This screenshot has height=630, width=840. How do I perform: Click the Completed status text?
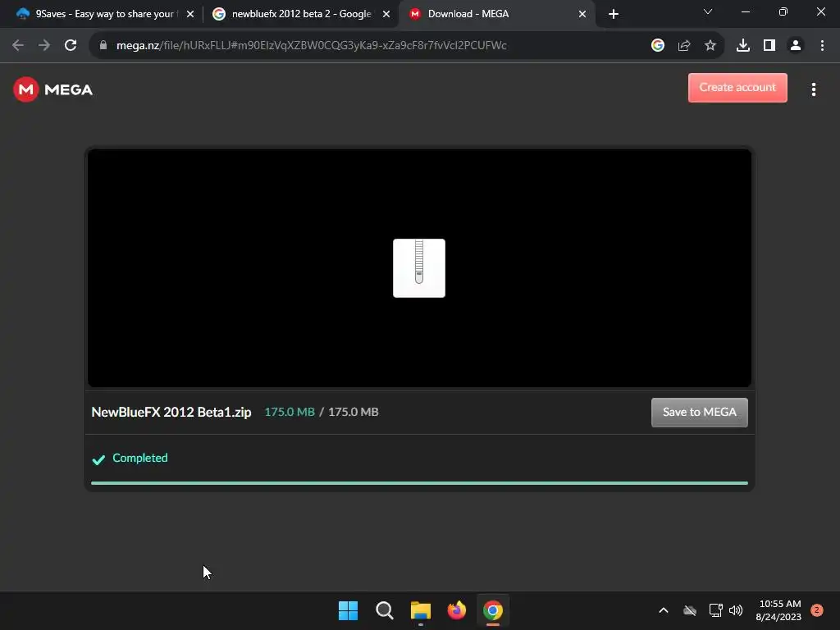[139, 458]
